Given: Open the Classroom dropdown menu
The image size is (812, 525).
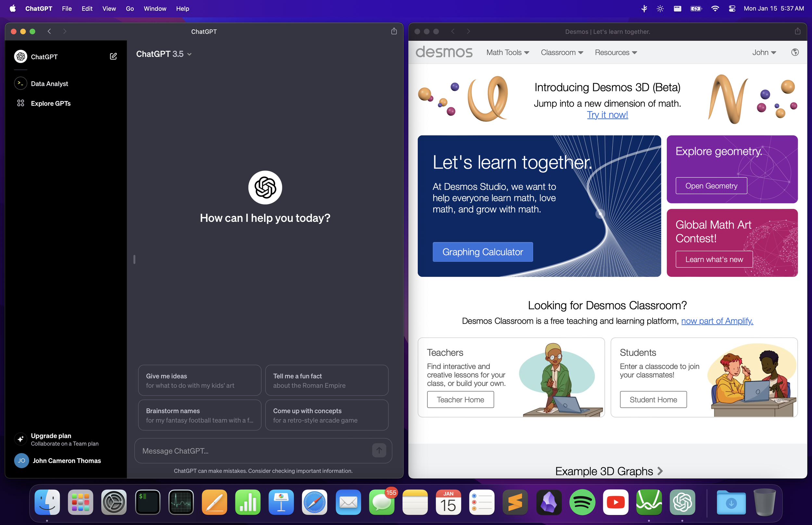Looking at the screenshot, I should [x=562, y=53].
